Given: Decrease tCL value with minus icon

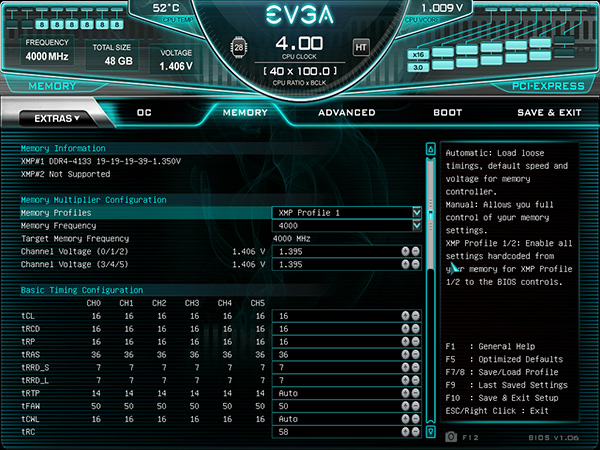Looking at the screenshot, I should point(416,316).
